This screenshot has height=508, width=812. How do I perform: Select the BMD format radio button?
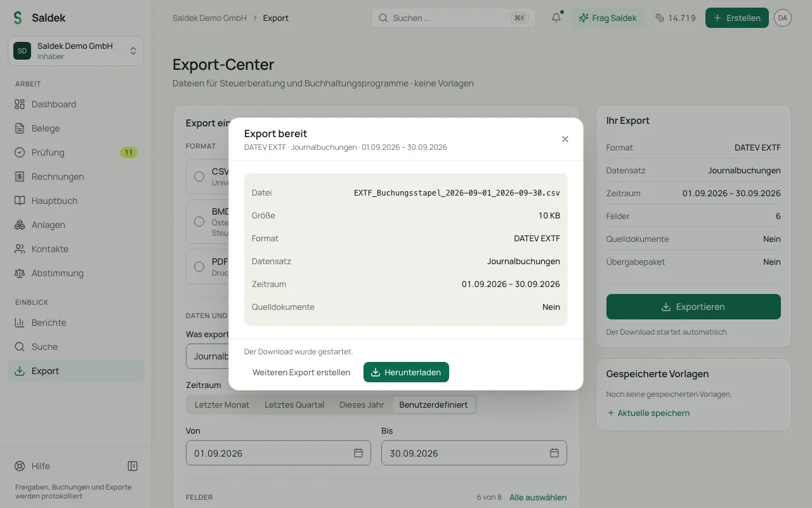point(199,222)
